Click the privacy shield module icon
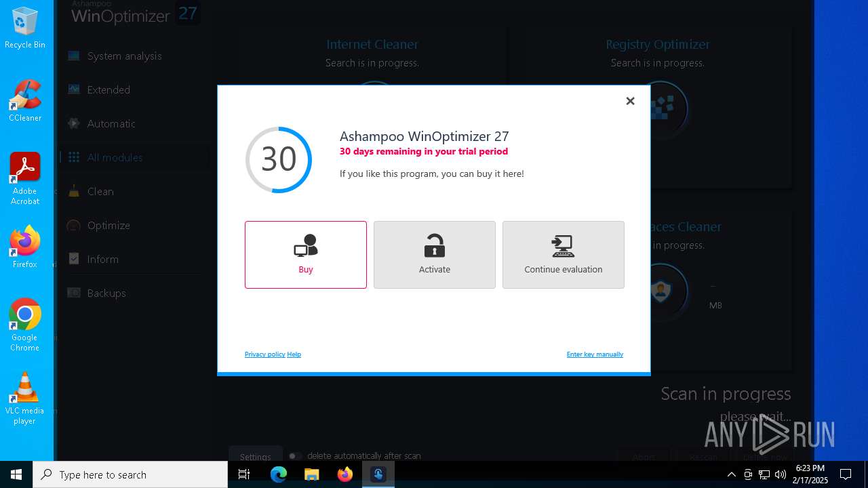Image resolution: width=868 pixels, height=488 pixels. tap(660, 291)
